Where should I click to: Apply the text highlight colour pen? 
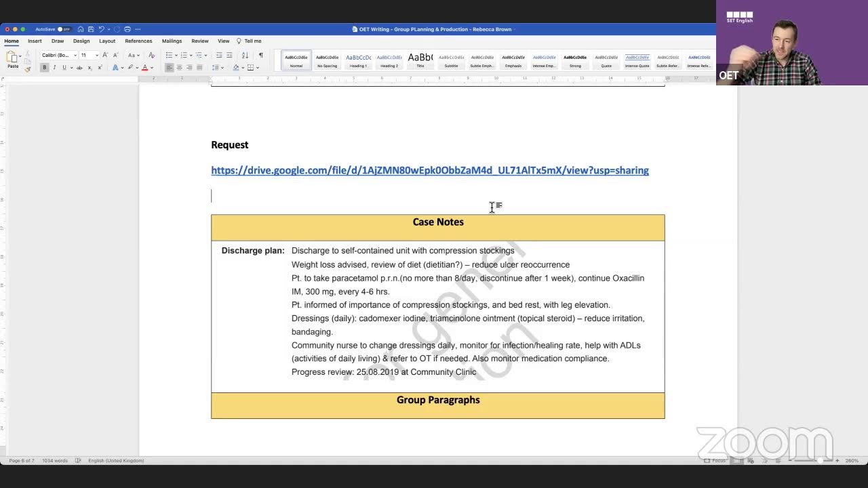130,68
